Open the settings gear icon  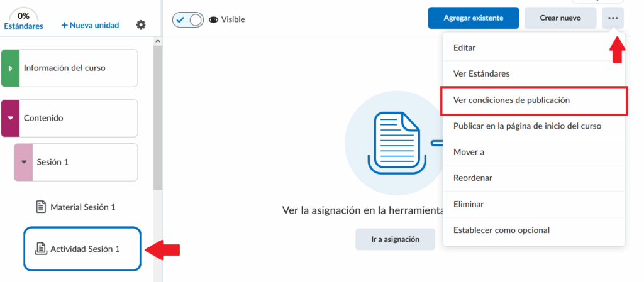pyautogui.click(x=141, y=25)
